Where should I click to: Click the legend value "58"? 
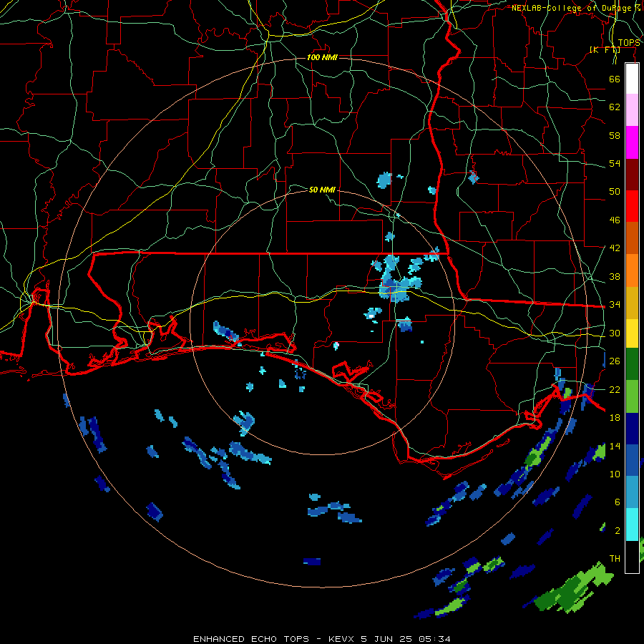coord(615,135)
